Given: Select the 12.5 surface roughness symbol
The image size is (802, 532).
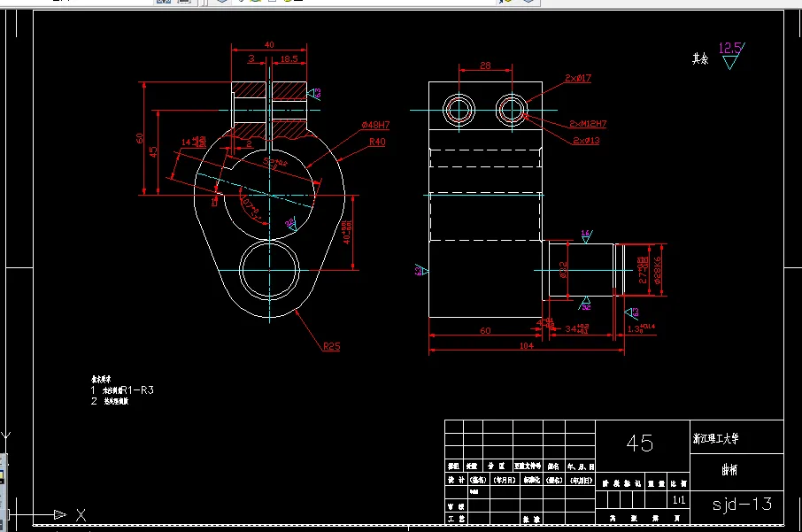Looking at the screenshot, I should click(731, 55).
